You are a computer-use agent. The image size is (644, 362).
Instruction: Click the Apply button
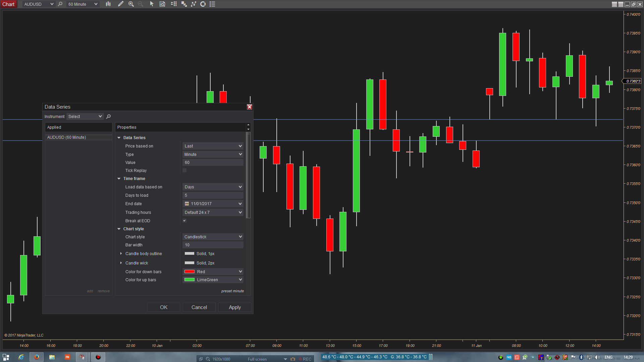click(x=234, y=307)
